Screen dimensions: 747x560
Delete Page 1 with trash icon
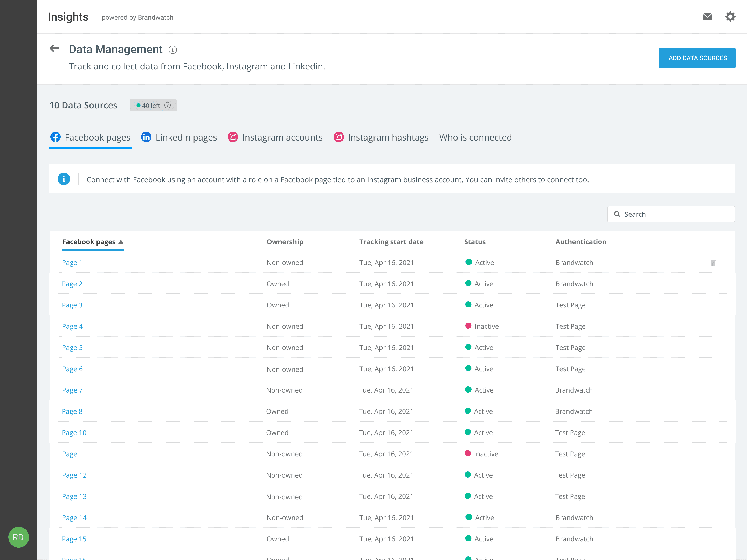(x=713, y=263)
